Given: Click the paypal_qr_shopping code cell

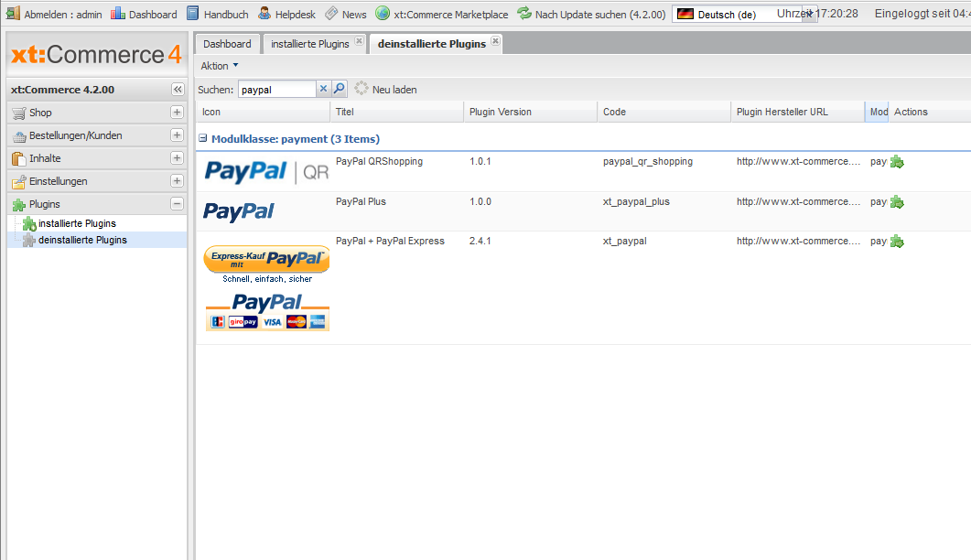Looking at the screenshot, I should pos(648,162).
